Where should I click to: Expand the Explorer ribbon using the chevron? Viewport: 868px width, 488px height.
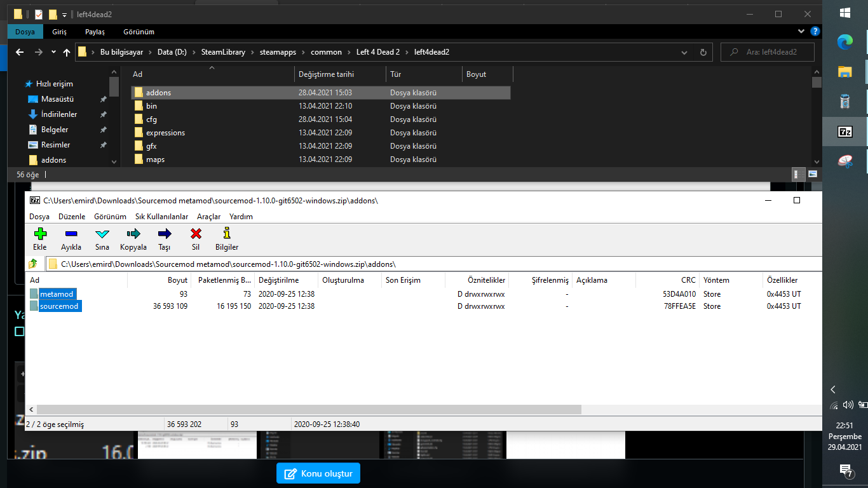(801, 31)
